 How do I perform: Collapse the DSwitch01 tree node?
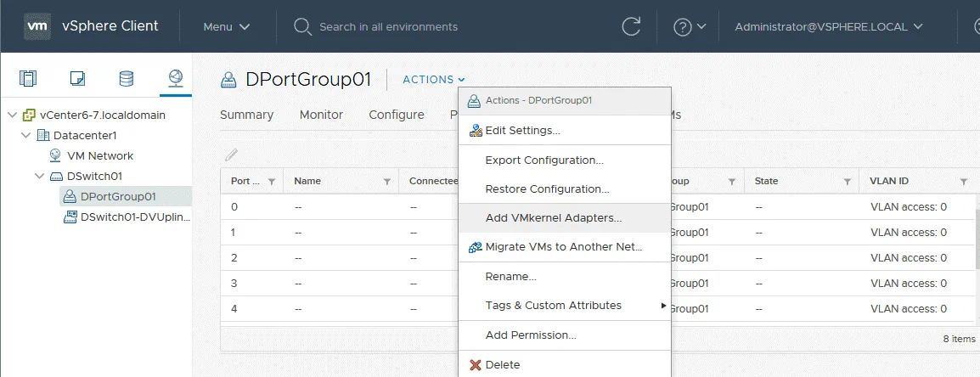click(x=39, y=176)
